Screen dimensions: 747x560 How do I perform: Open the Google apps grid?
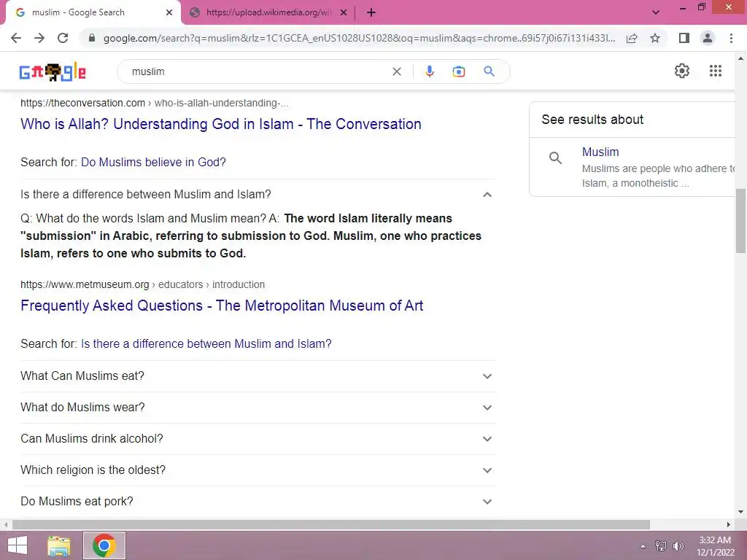[x=715, y=71]
